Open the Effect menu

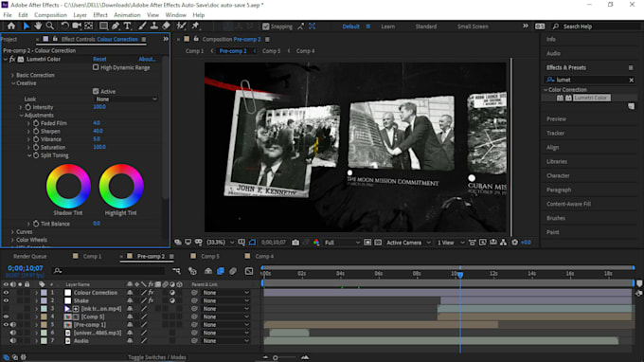(100, 15)
